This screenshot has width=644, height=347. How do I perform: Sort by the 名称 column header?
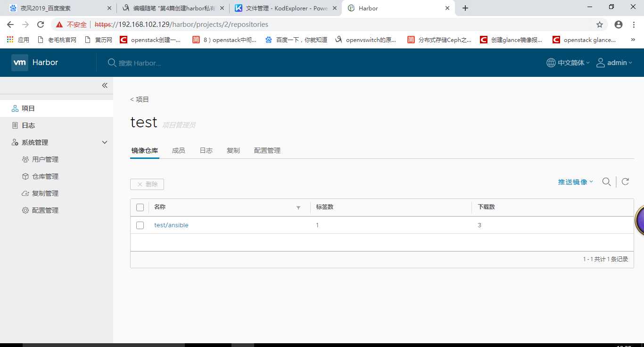click(160, 207)
